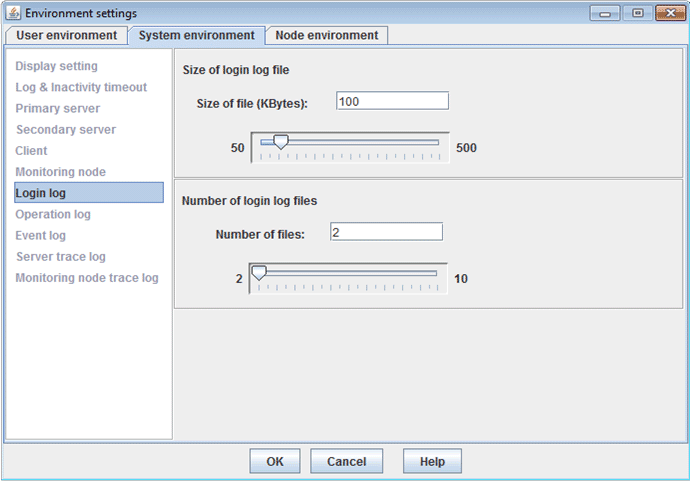
Task: Select Event log entry
Action: click(x=41, y=236)
